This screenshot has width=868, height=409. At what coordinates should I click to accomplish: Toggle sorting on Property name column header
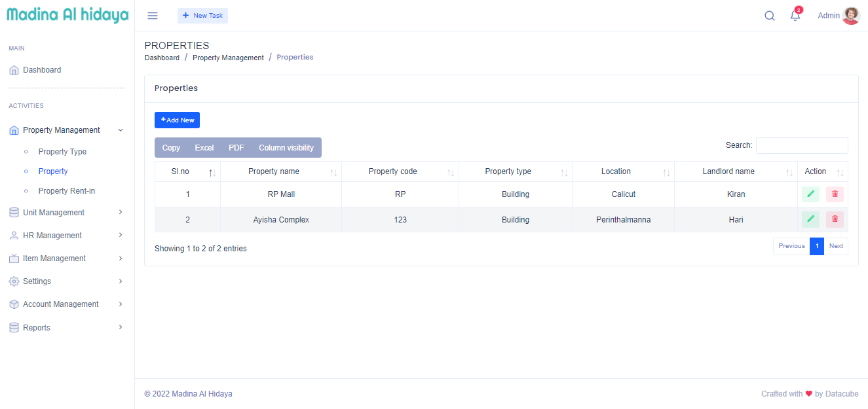point(274,171)
